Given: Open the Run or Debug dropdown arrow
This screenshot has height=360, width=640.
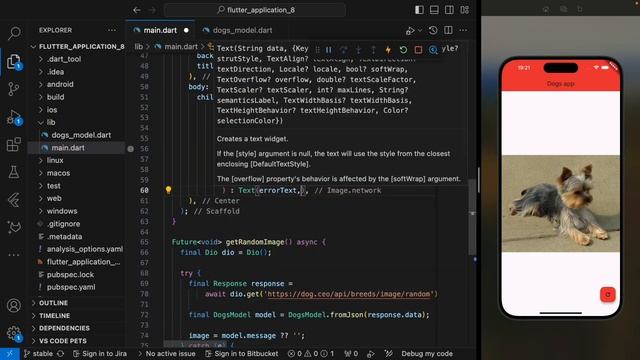Looking at the screenshot, I should click(x=420, y=31).
